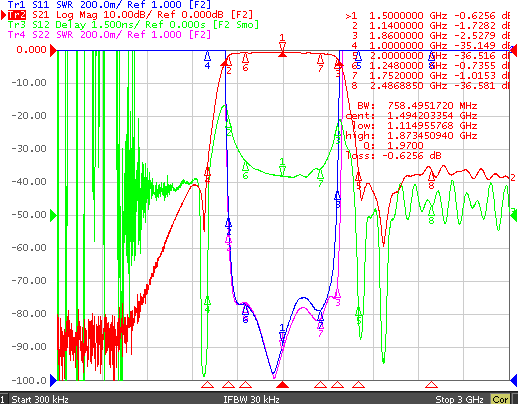Click the Cor correction status indicator
Viewport: 518px width, 404px height.
[500, 399]
